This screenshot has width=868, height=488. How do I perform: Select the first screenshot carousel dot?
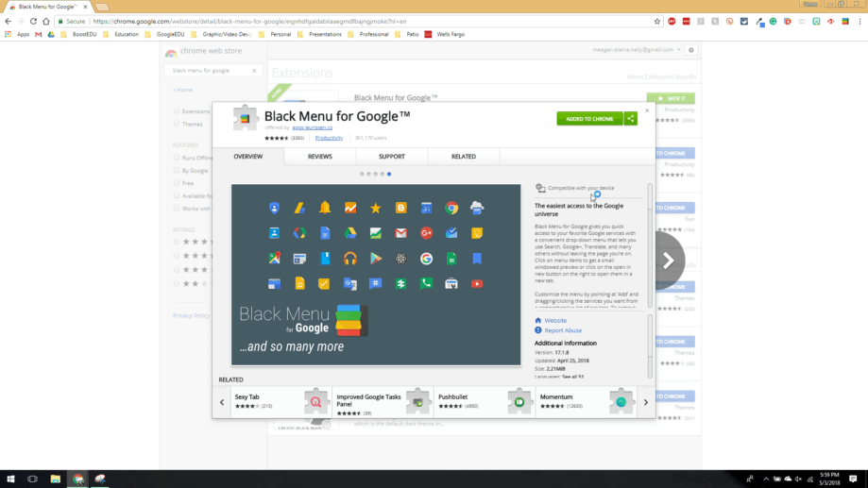(361, 175)
